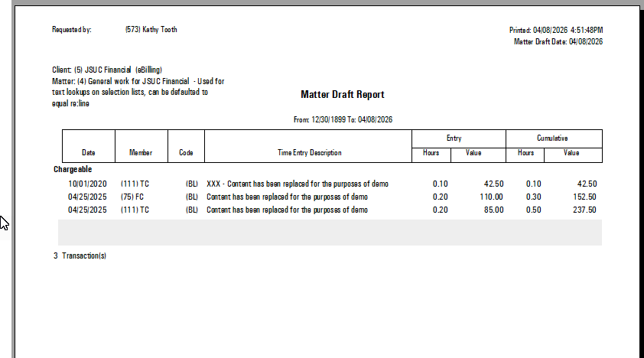Screen dimensions: 644x358
Task: Click the 'Hours' header under Cumulative
Action: click(x=525, y=153)
